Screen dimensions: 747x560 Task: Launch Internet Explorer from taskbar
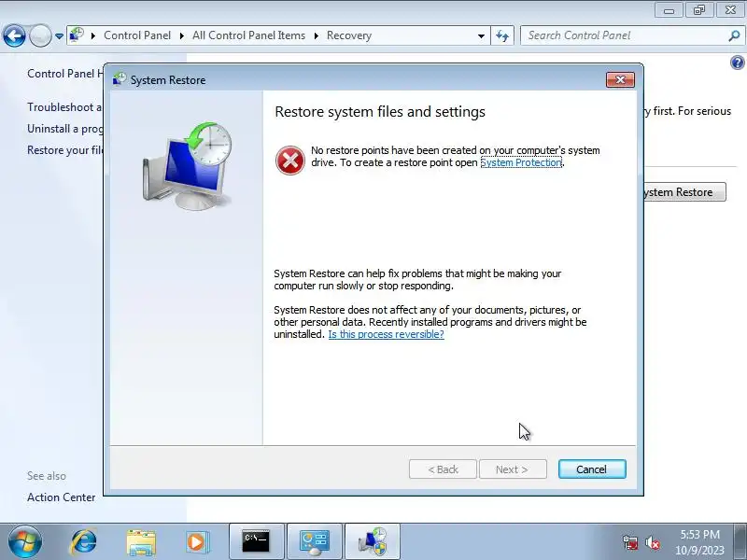click(83, 542)
